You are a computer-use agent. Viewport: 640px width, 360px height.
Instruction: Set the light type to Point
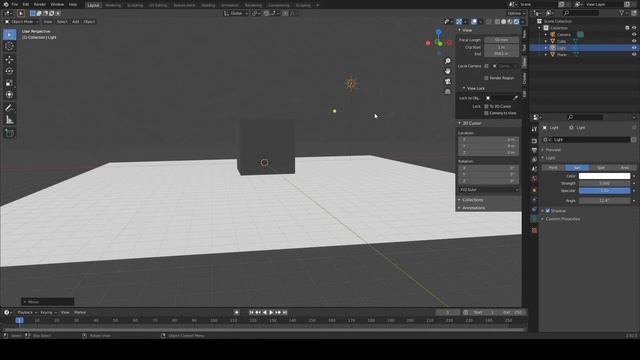(553, 168)
